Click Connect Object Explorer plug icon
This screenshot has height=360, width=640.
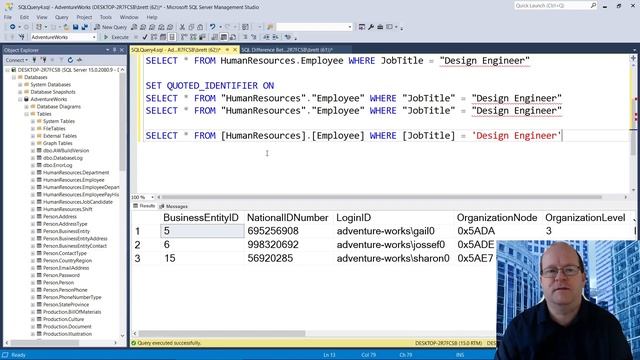pos(34,60)
